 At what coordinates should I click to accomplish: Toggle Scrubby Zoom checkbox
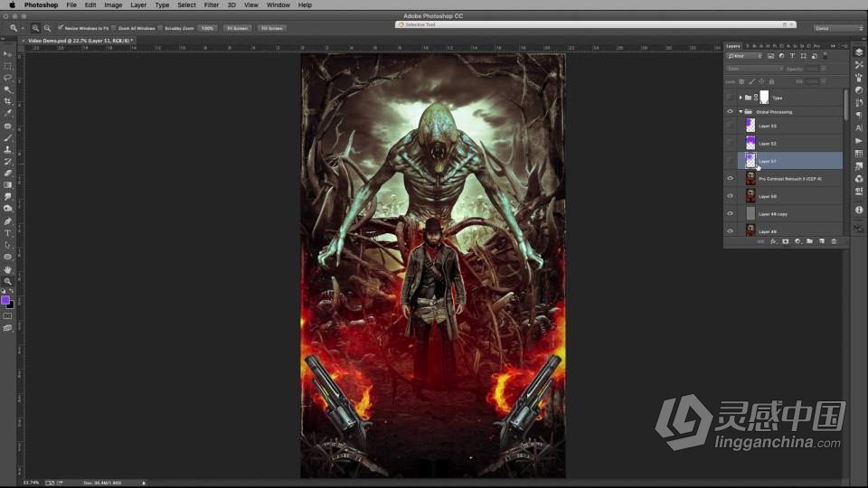point(161,28)
